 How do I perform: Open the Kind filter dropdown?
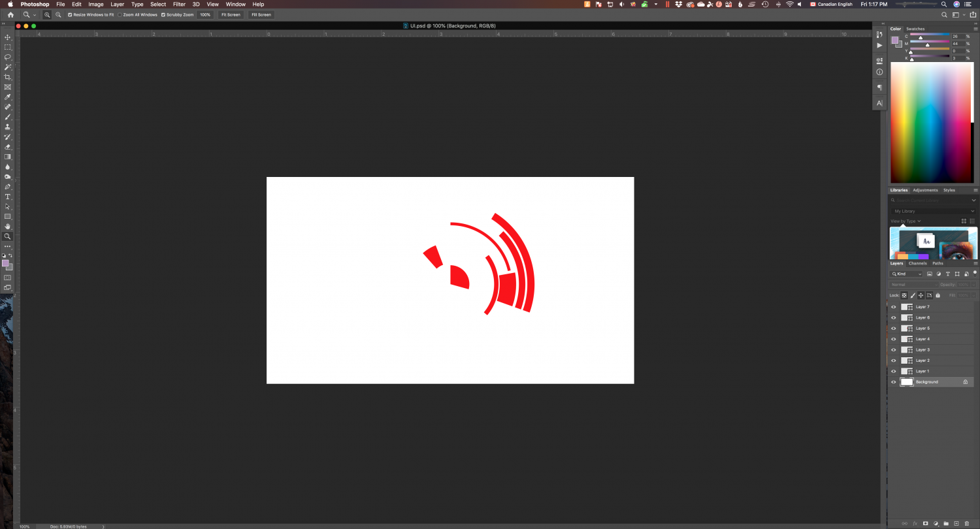[906, 274]
